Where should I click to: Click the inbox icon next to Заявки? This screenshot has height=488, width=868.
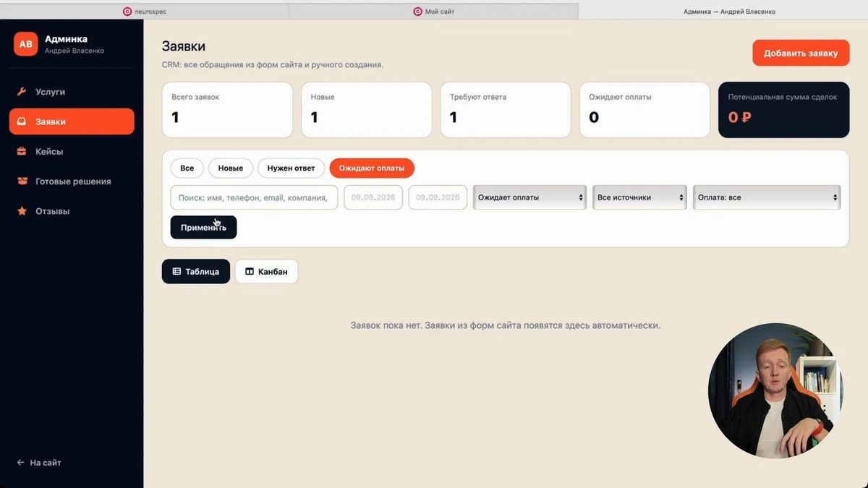click(x=22, y=121)
